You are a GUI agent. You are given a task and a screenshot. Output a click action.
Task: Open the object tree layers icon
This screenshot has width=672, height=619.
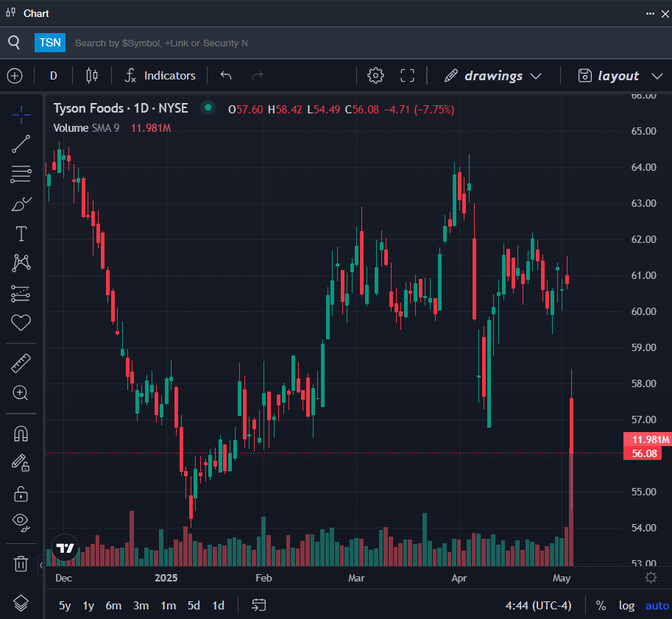pos(21,604)
